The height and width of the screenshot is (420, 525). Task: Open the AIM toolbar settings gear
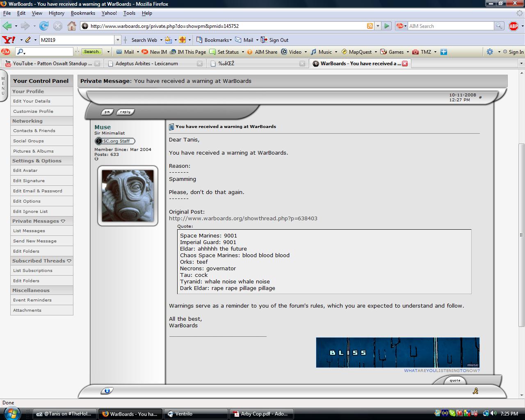tap(490, 52)
